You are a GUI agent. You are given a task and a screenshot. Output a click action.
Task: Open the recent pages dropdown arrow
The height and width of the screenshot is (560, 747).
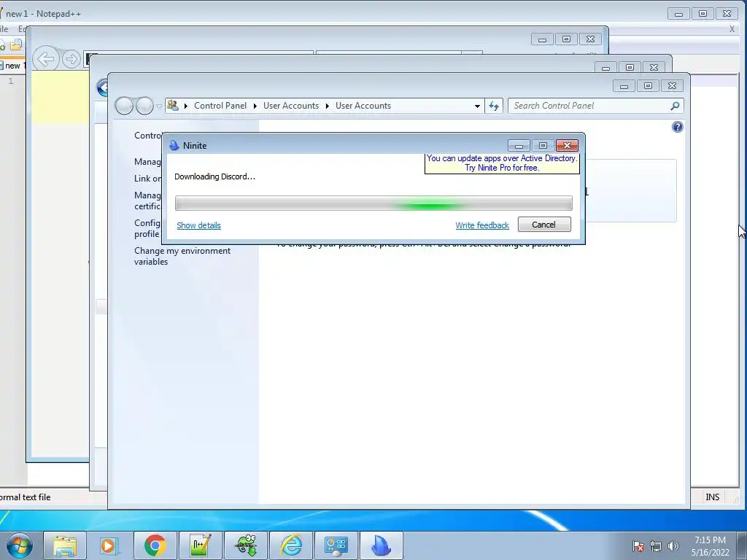click(x=159, y=106)
